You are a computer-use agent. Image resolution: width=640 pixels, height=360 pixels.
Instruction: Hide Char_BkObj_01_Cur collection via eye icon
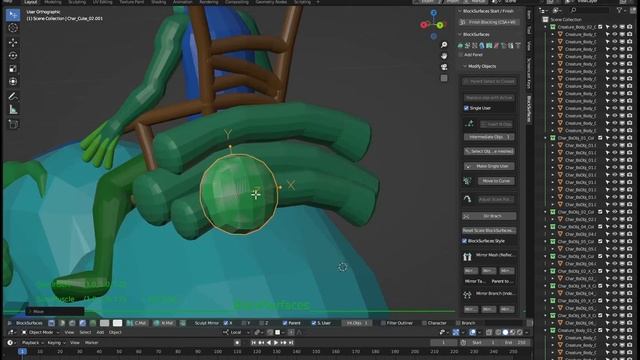(615, 138)
